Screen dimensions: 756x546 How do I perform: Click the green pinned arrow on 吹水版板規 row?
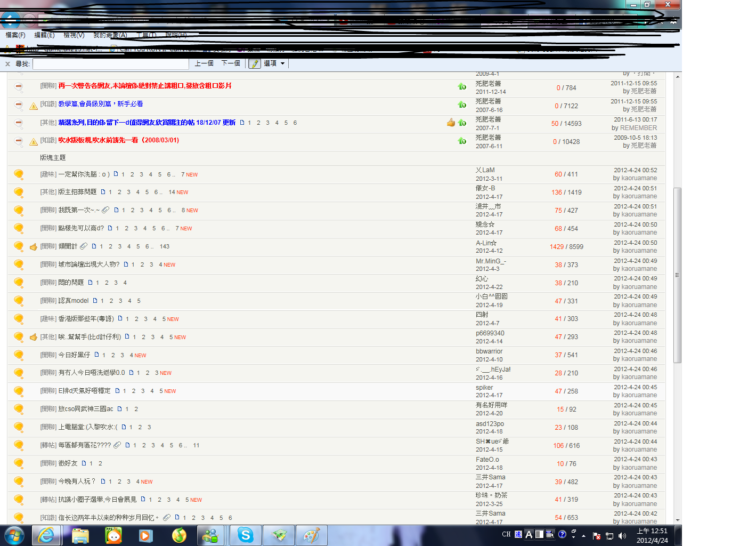pyautogui.click(x=462, y=141)
